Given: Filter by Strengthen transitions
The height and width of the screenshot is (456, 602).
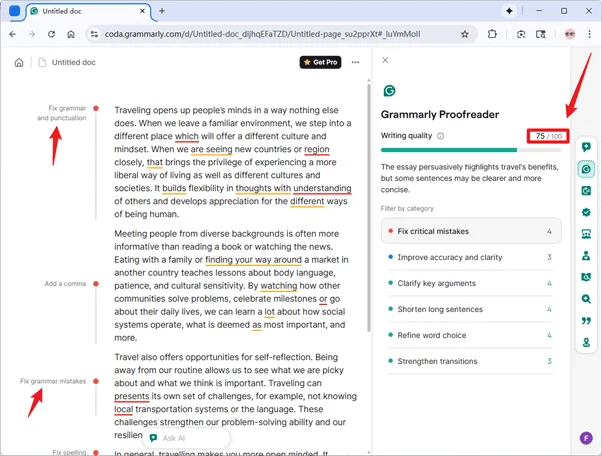Looking at the screenshot, I should click(x=471, y=361).
